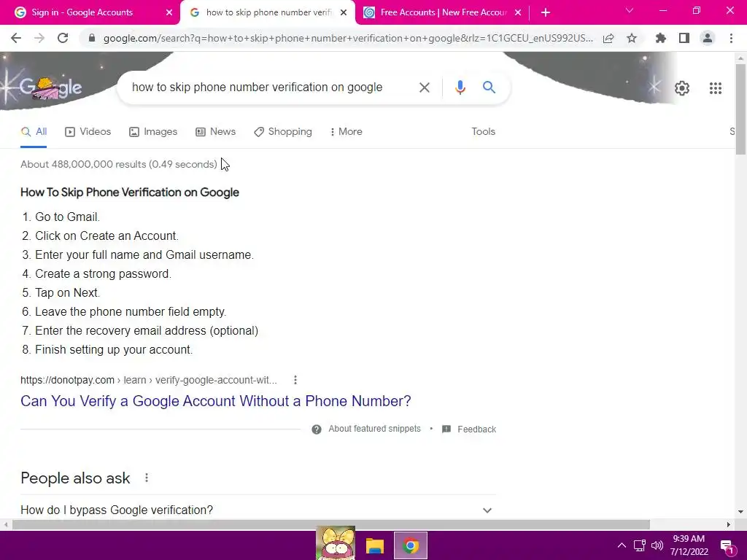Open the Extensions puzzle icon
The width and height of the screenshot is (747, 560).
[661, 38]
